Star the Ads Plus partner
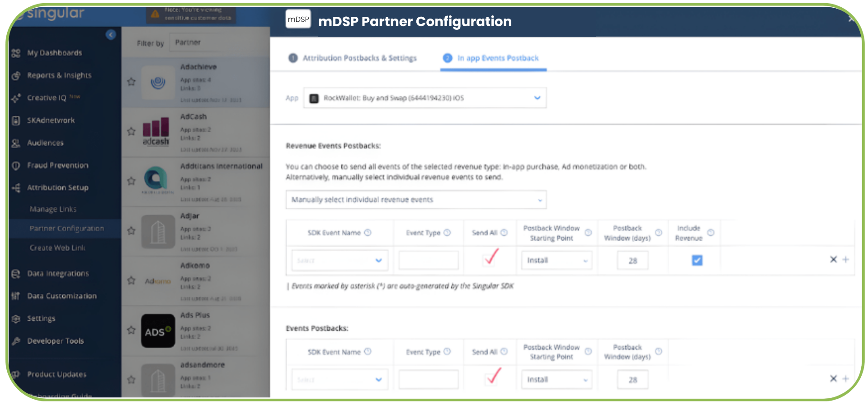The height and width of the screenshot is (406, 868). tap(132, 330)
